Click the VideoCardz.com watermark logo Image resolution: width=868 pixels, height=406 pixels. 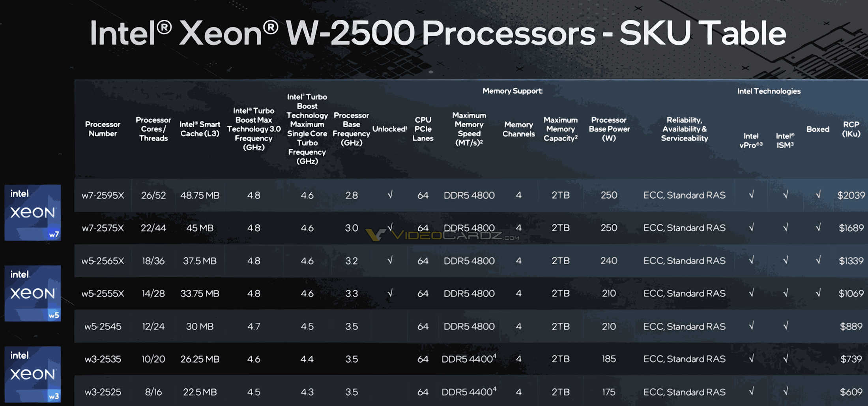point(443,235)
